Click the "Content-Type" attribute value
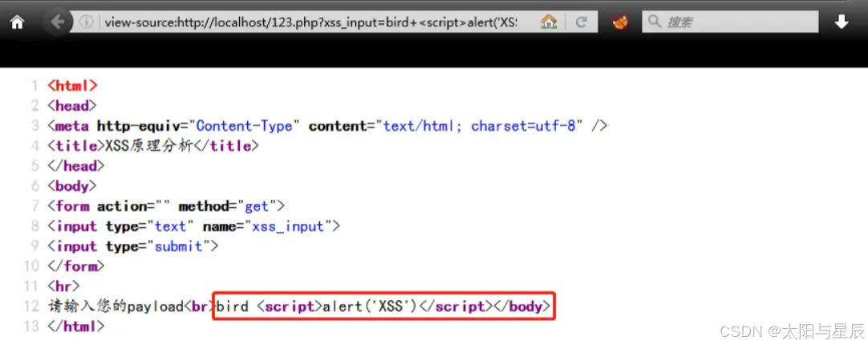This screenshot has width=868, height=345. (x=244, y=126)
